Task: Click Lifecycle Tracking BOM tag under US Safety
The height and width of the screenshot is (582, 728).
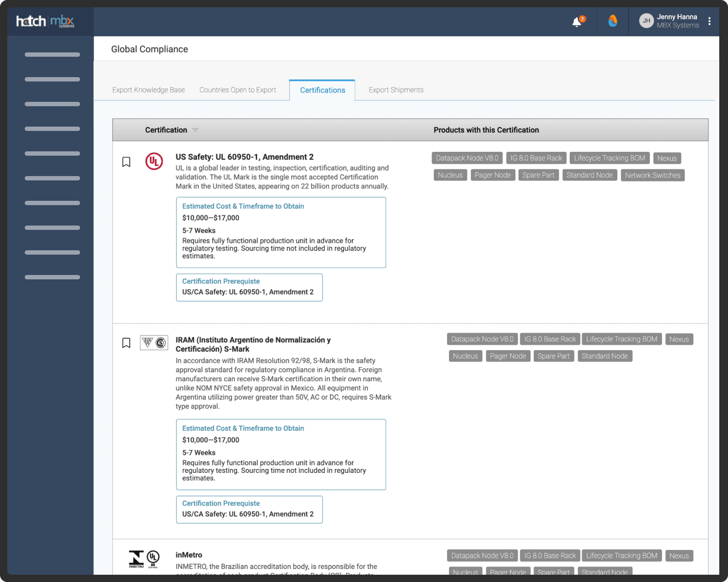Action: point(610,158)
